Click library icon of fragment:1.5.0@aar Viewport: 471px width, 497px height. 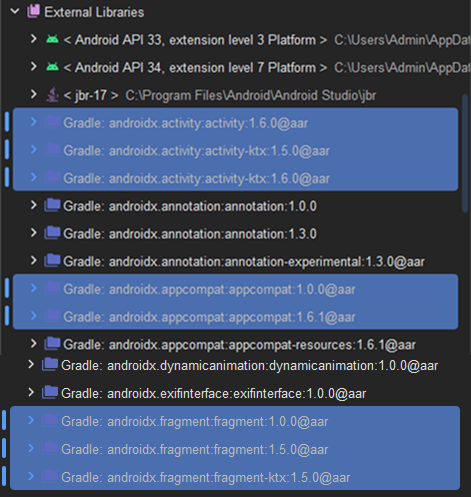(50, 449)
